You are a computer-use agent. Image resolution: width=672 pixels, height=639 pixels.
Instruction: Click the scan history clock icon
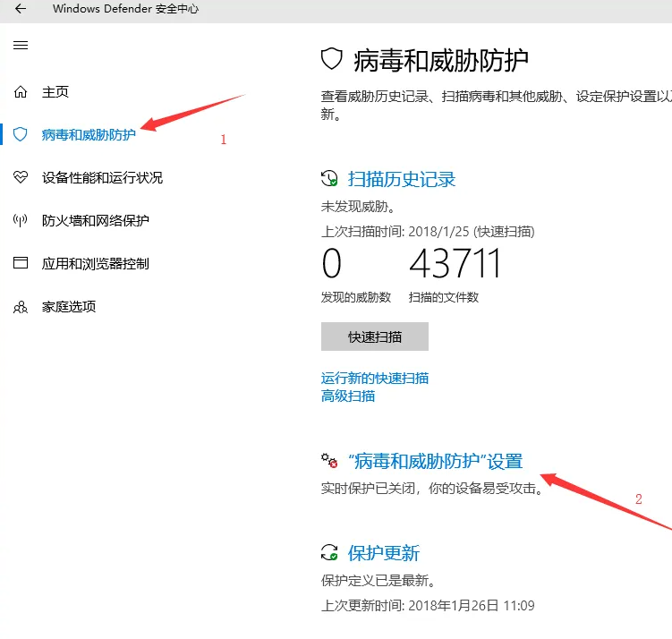(329, 179)
